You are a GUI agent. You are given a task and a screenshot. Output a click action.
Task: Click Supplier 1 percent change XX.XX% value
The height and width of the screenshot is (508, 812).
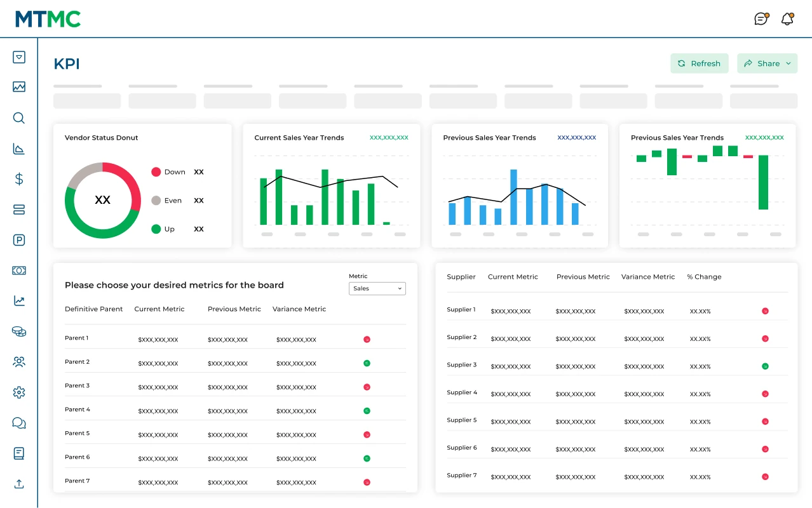(x=700, y=312)
